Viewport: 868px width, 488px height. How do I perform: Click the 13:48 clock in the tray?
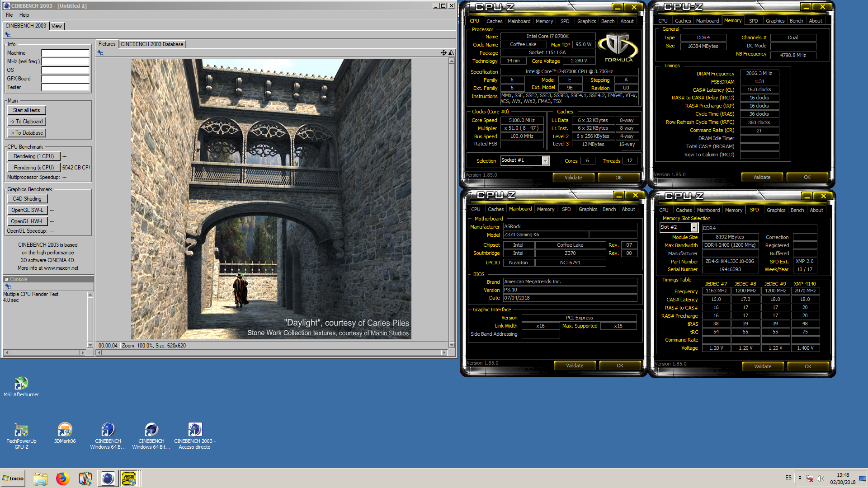coord(843,475)
